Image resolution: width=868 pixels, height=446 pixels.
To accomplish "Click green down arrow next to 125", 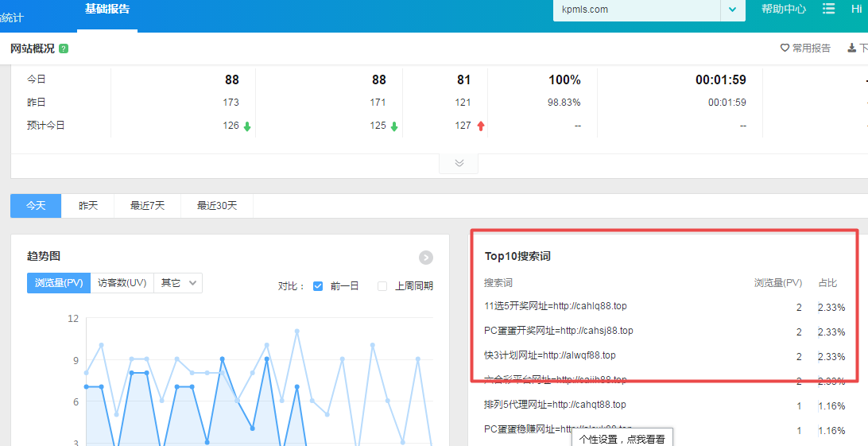I will coord(394,126).
